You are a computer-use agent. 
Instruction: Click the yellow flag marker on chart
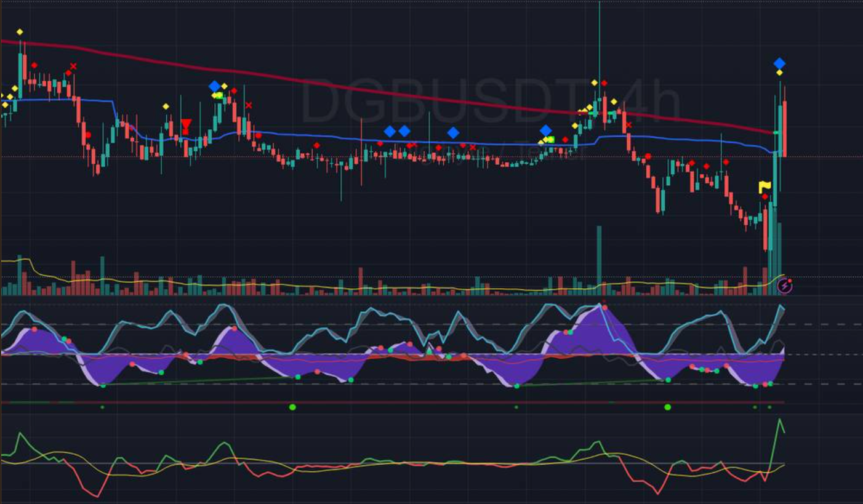(x=765, y=186)
